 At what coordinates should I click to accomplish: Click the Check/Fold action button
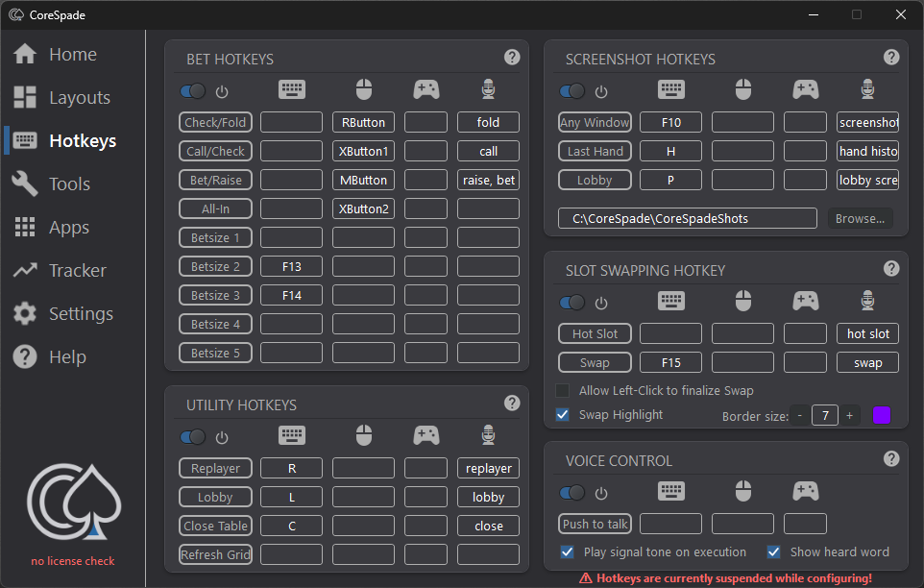point(215,122)
